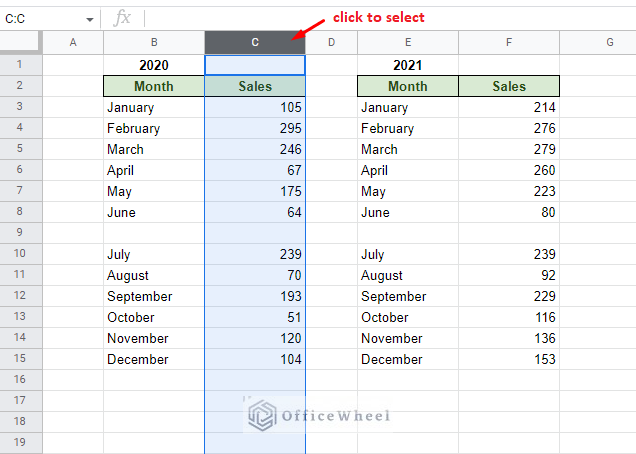Click the January cell in the 2021 table

(x=408, y=107)
